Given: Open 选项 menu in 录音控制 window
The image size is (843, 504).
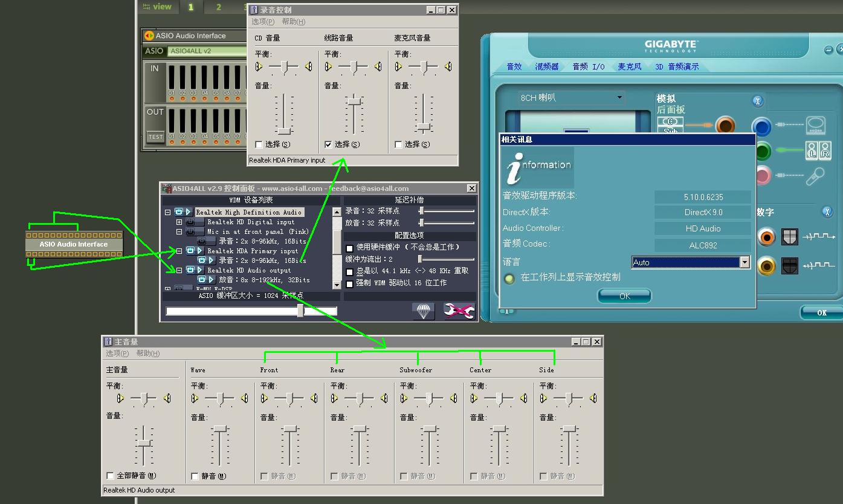Looking at the screenshot, I should coord(263,22).
